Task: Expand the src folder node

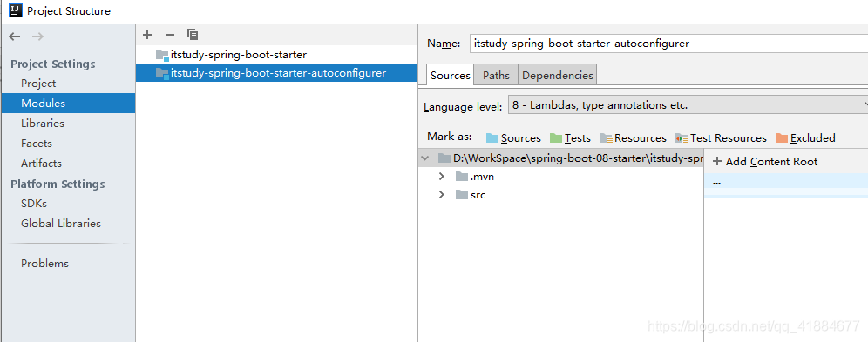Action: point(442,195)
